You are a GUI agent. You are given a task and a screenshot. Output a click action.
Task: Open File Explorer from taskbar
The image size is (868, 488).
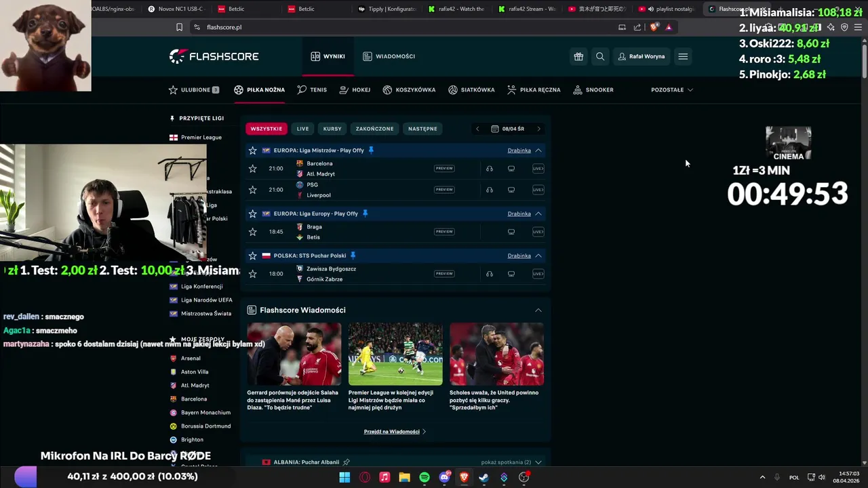405,477
